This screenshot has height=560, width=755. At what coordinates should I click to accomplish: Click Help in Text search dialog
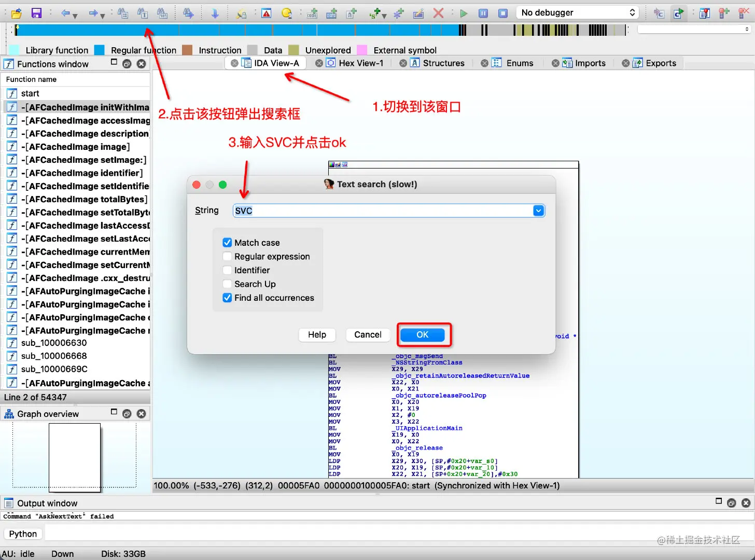click(x=317, y=335)
